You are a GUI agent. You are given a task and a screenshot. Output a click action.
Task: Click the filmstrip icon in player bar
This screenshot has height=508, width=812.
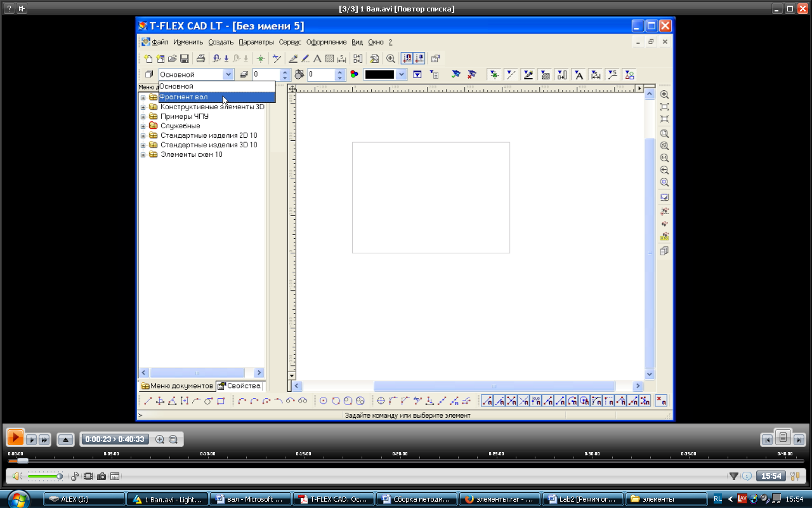point(88,476)
